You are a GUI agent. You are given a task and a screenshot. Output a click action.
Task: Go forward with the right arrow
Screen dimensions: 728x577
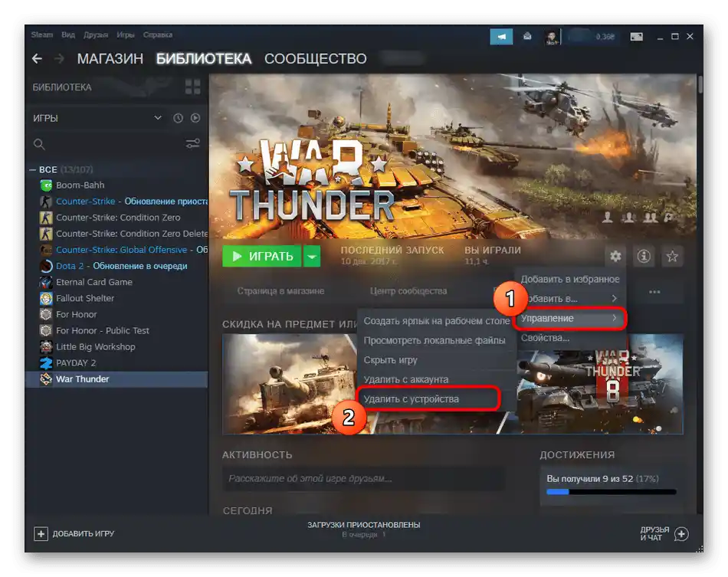[60, 58]
